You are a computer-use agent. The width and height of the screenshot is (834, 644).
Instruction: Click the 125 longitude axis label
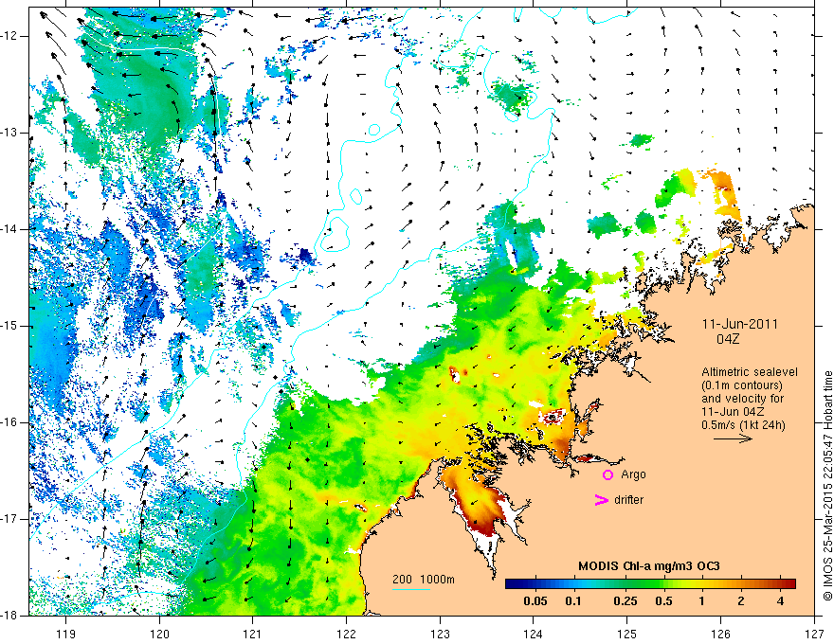627,634
